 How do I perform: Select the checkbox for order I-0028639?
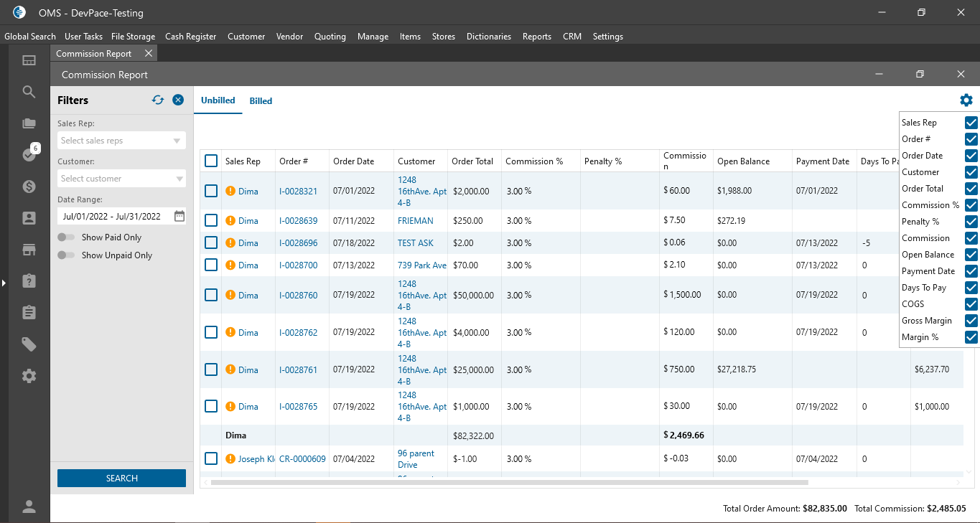coord(211,220)
